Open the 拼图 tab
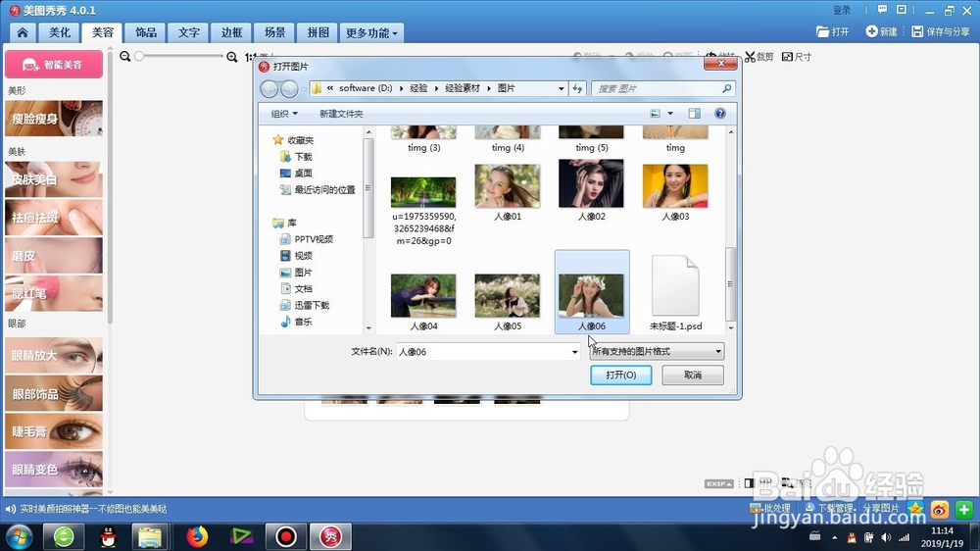 point(318,32)
